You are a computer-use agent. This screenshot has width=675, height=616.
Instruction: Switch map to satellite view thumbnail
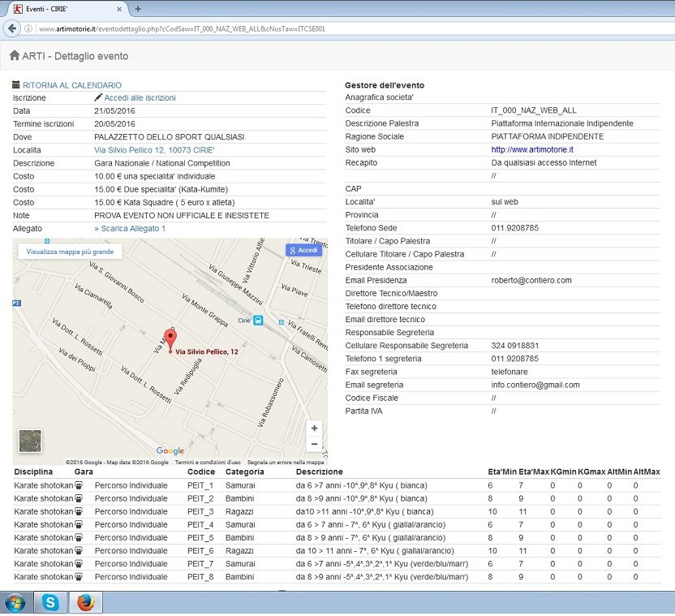[x=31, y=440]
